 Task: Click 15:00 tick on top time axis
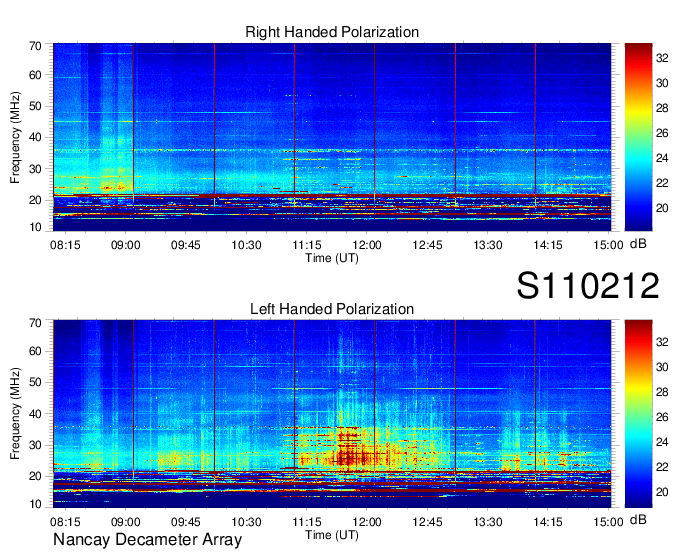608,245
